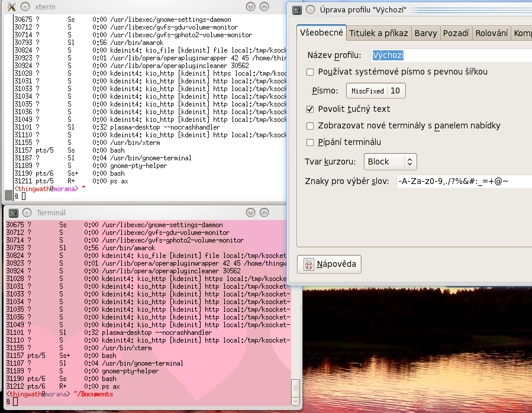The image size is (532, 413).
Task: Open font chooser button 'MiscFixed 10'
Action: pyautogui.click(x=376, y=91)
